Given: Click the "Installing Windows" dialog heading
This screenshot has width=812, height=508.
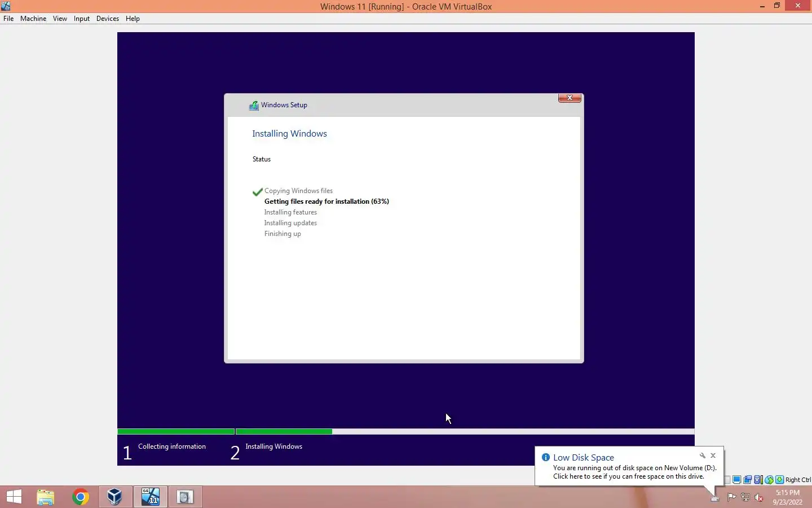Looking at the screenshot, I should click(289, 134).
